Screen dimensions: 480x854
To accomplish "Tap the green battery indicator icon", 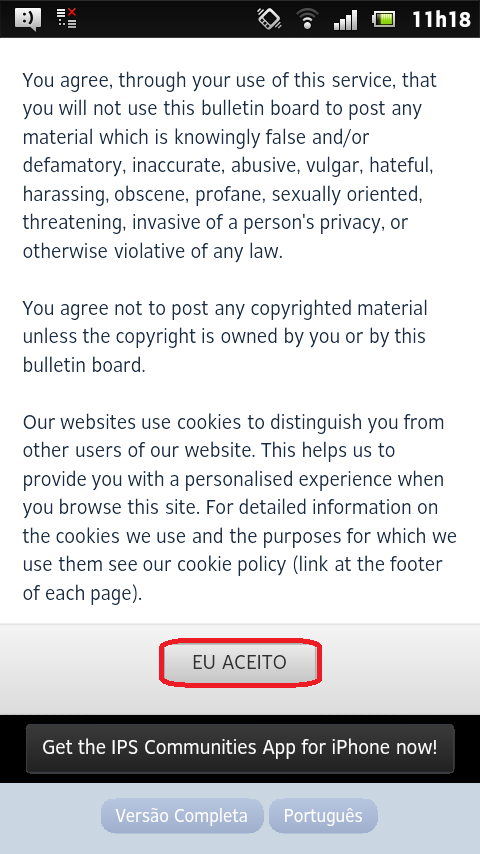I will pos(383,20).
